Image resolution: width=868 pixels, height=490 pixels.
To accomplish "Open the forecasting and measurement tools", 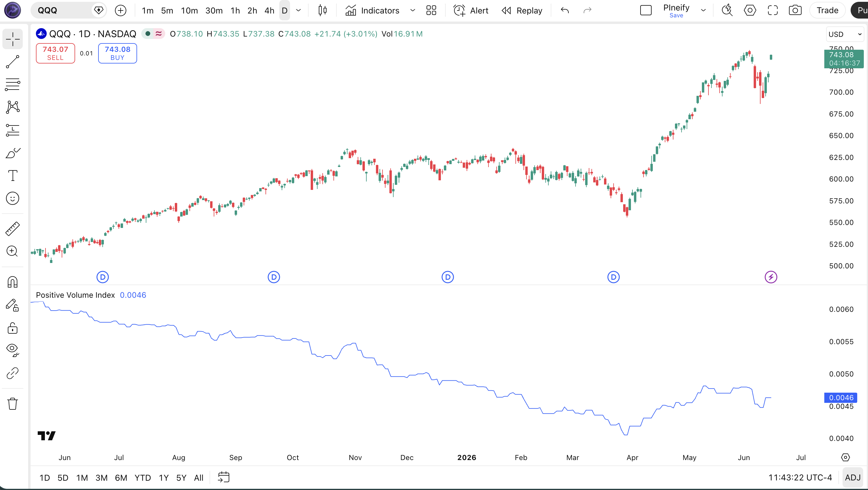I will (x=13, y=130).
